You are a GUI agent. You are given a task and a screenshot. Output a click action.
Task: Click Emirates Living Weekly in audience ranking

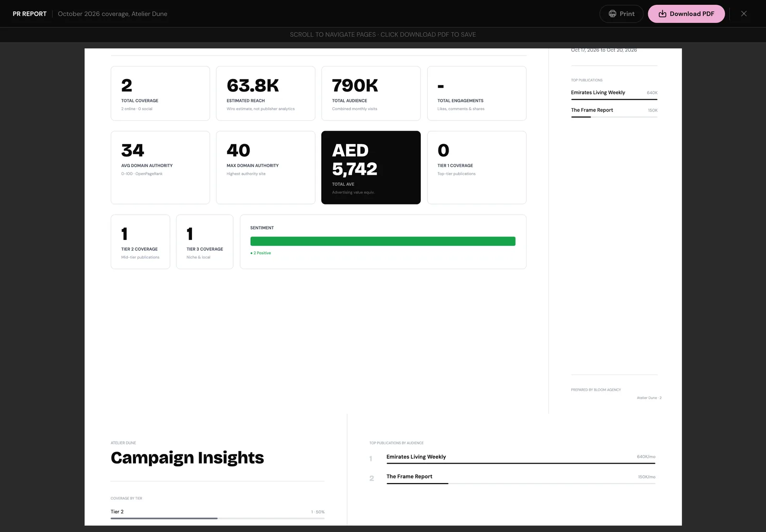416,457
